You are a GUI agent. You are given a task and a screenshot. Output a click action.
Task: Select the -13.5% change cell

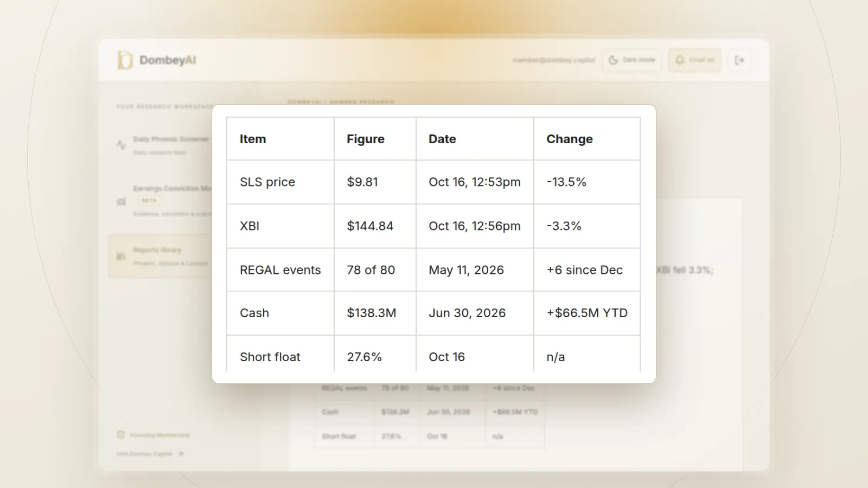click(x=587, y=182)
